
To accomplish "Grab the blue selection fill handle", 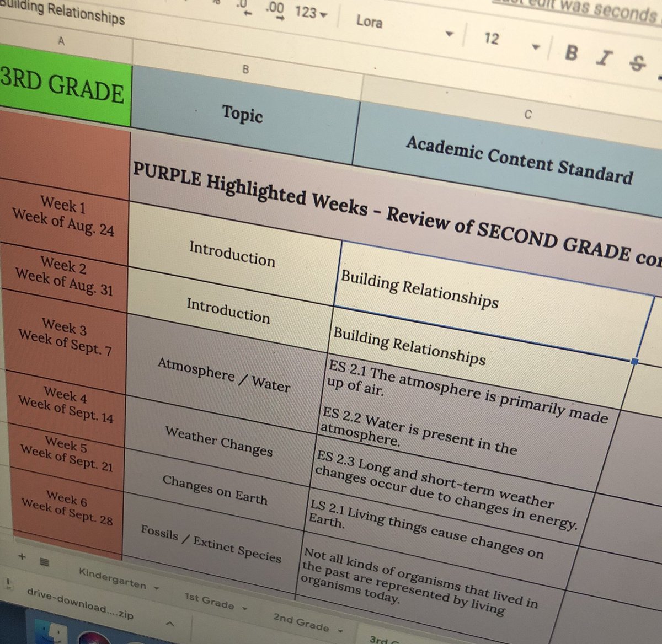I will 634,361.
